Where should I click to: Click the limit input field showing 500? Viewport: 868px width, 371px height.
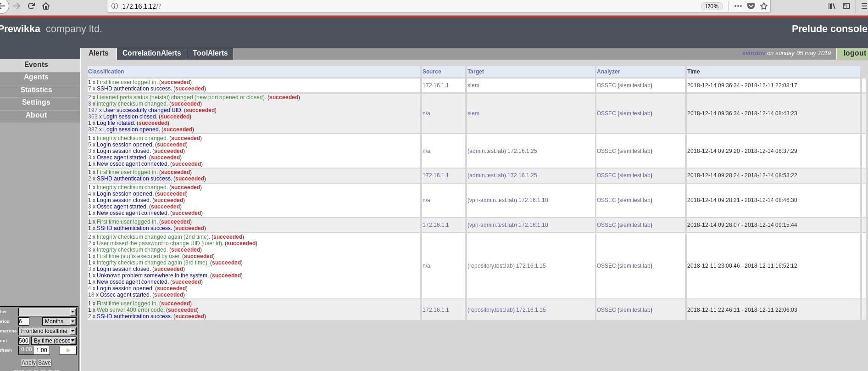(23, 341)
